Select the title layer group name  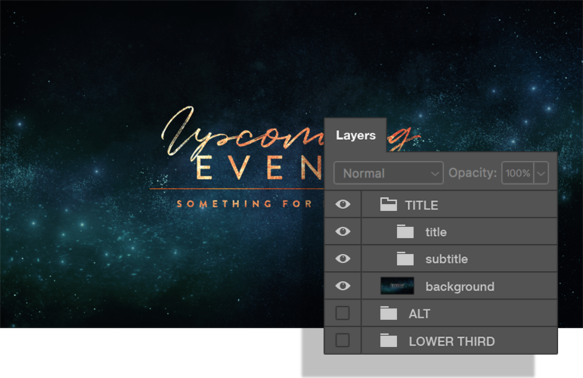click(x=436, y=232)
